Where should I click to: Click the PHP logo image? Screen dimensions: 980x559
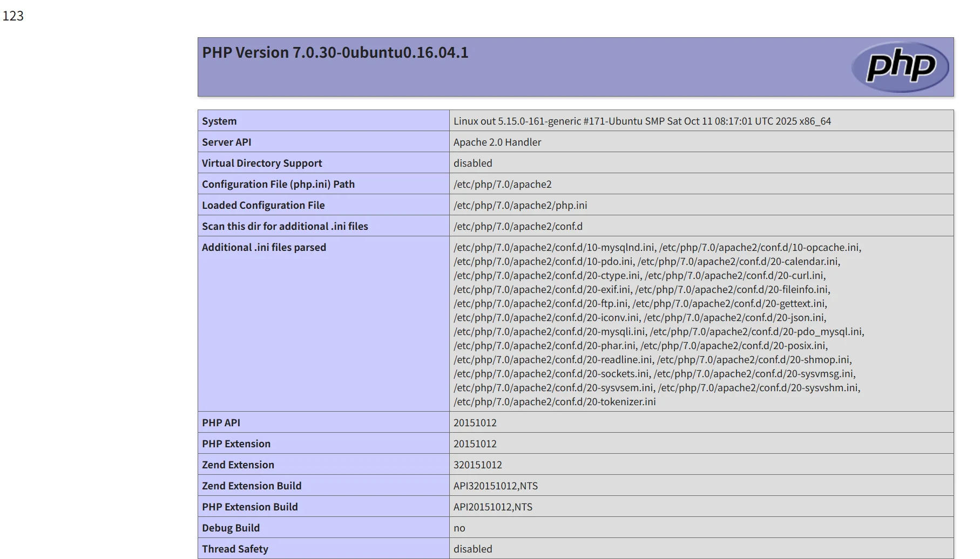point(900,67)
